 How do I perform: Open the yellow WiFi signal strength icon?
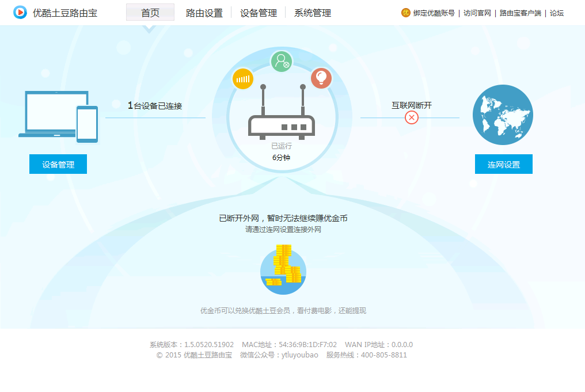[x=243, y=79]
